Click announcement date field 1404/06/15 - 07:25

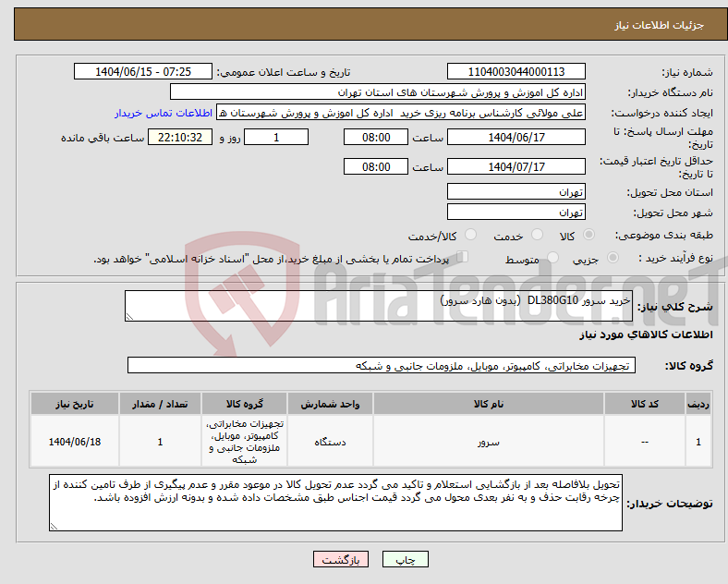coord(143,71)
